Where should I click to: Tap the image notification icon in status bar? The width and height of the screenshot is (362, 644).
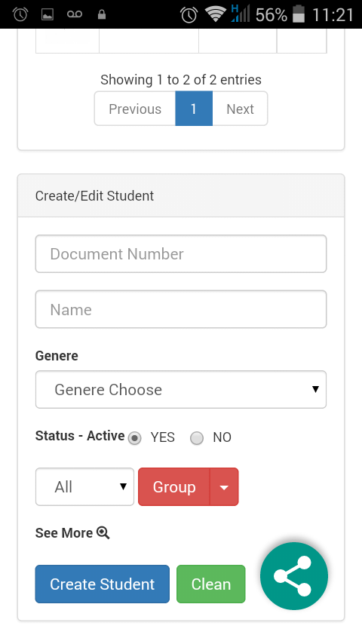[x=48, y=15]
